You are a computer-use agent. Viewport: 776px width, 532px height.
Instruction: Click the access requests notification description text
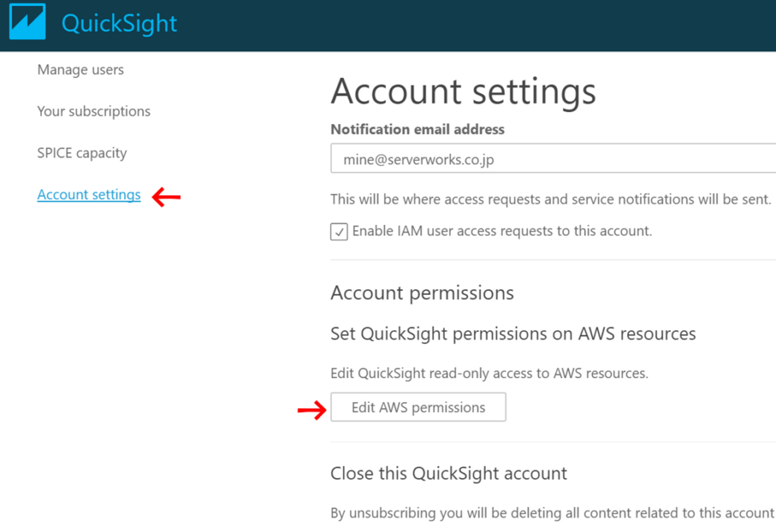pyautogui.click(x=550, y=199)
